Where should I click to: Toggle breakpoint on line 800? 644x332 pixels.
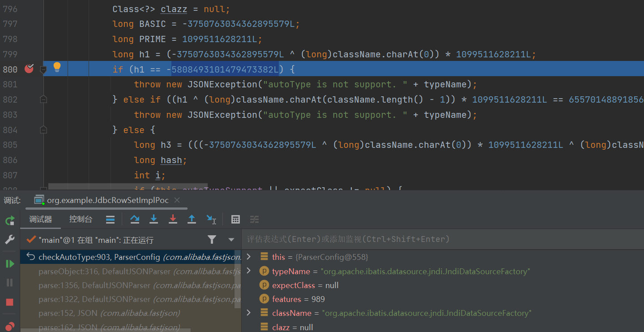point(29,69)
